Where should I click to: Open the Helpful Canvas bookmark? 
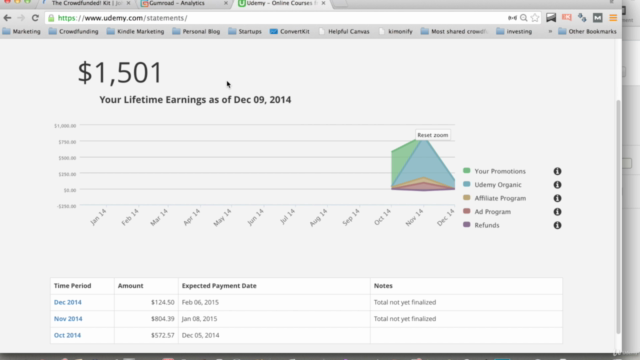(344, 31)
